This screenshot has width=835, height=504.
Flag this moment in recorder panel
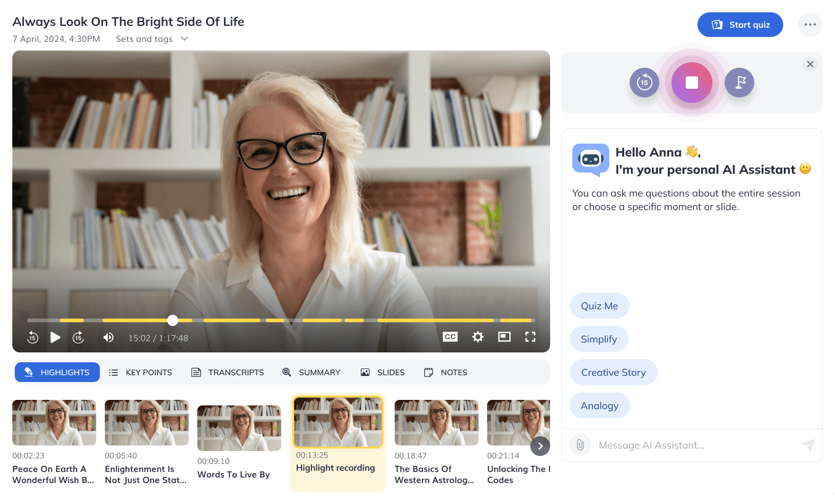tap(739, 83)
